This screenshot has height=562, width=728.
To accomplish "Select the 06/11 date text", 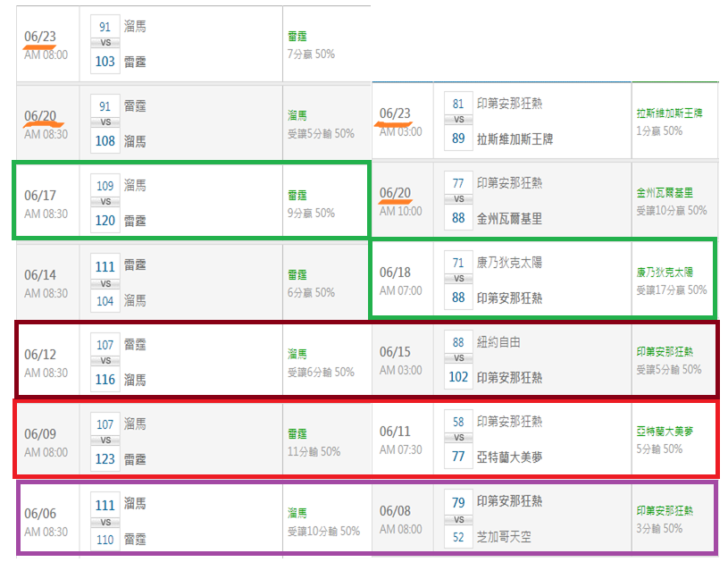I will pyautogui.click(x=395, y=432).
